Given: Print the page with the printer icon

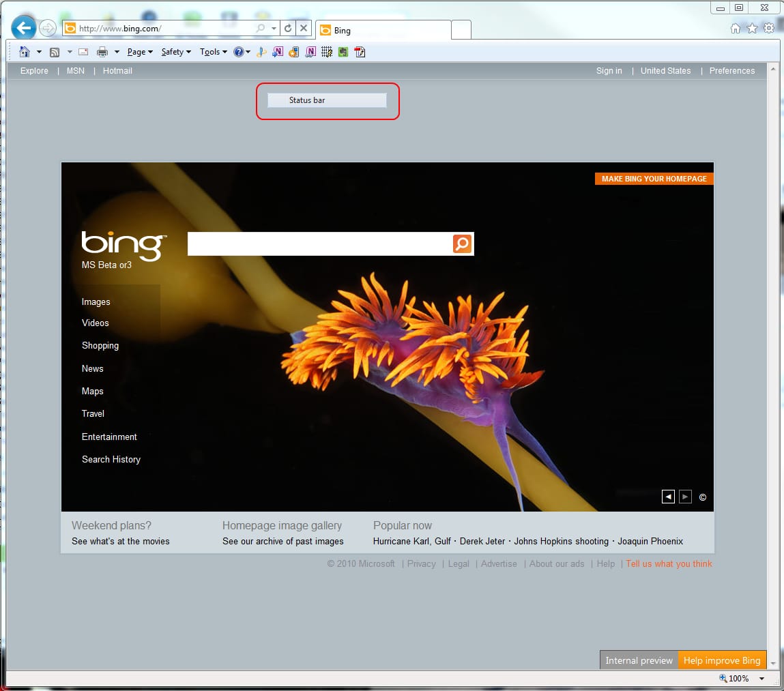Looking at the screenshot, I should click(102, 51).
